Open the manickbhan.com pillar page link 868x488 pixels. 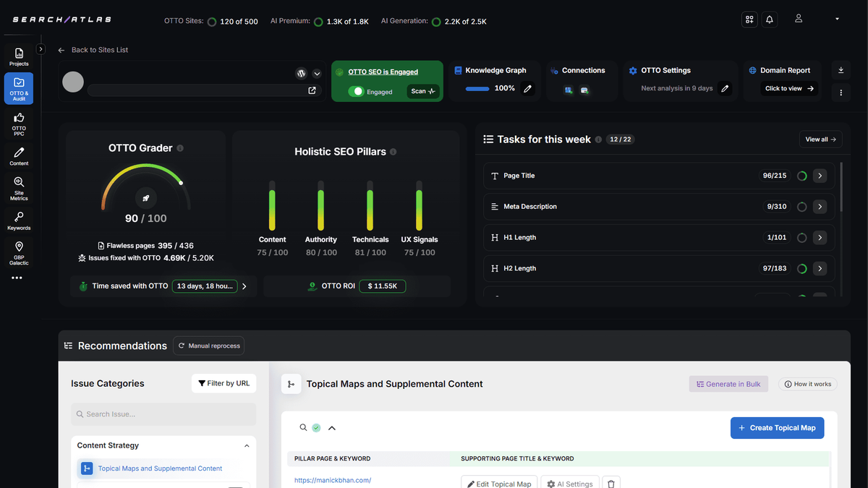pyautogui.click(x=333, y=480)
